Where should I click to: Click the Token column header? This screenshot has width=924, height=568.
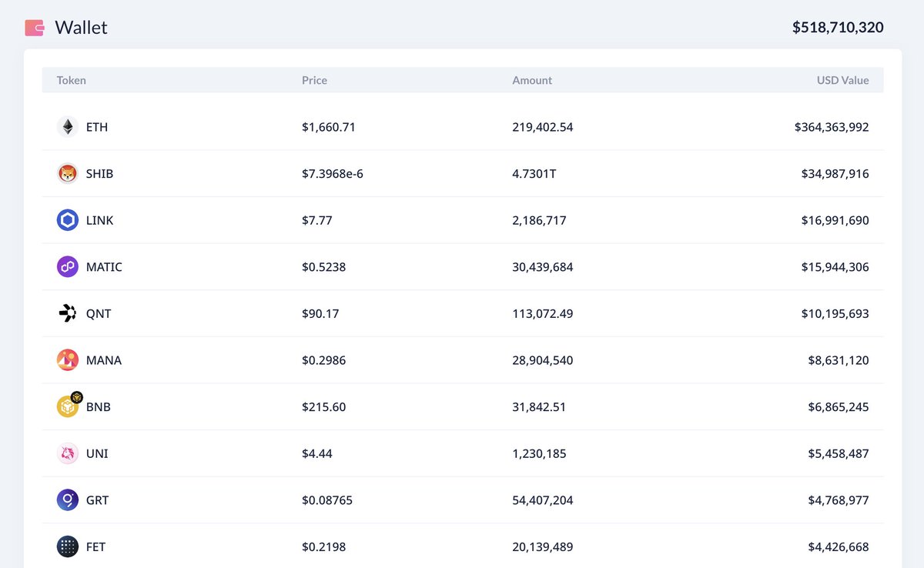point(72,80)
